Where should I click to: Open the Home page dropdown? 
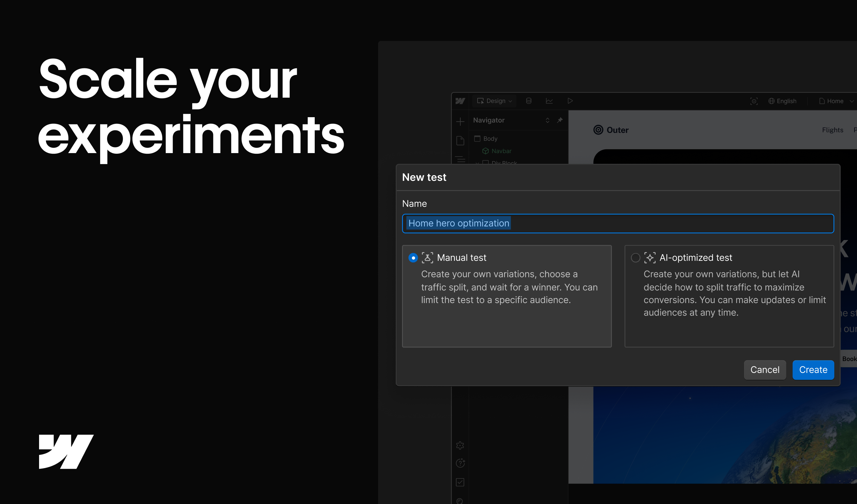point(835,101)
